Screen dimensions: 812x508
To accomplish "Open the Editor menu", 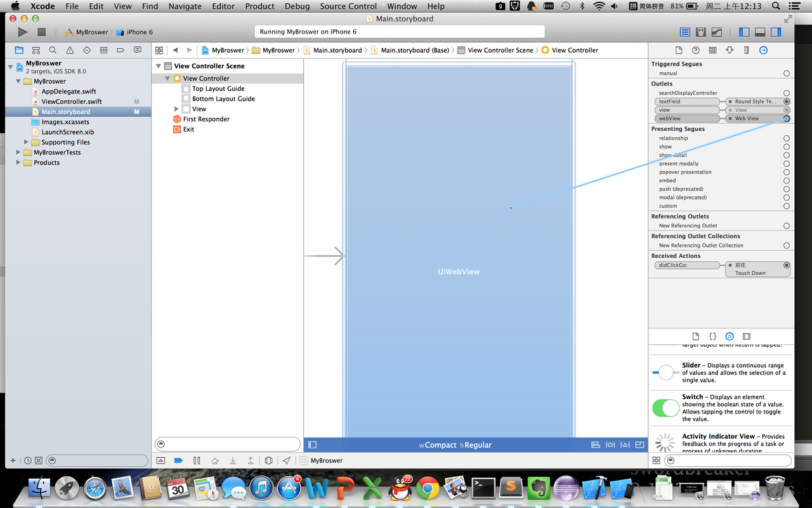I will click(223, 6).
